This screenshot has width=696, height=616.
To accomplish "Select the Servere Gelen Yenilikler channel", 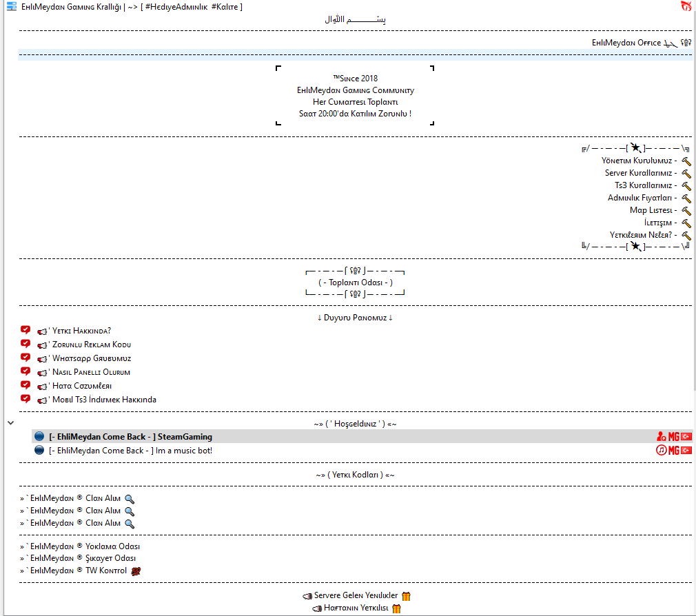I will tap(356, 595).
